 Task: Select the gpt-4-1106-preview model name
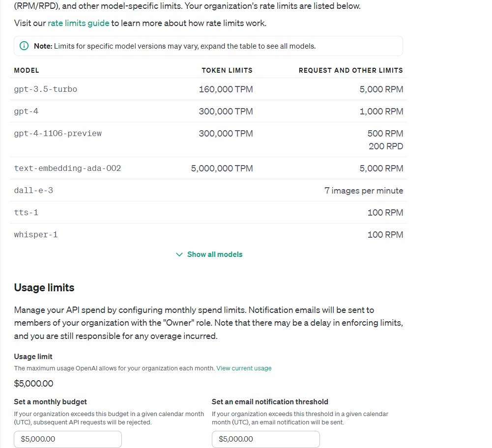[x=58, y=134]
